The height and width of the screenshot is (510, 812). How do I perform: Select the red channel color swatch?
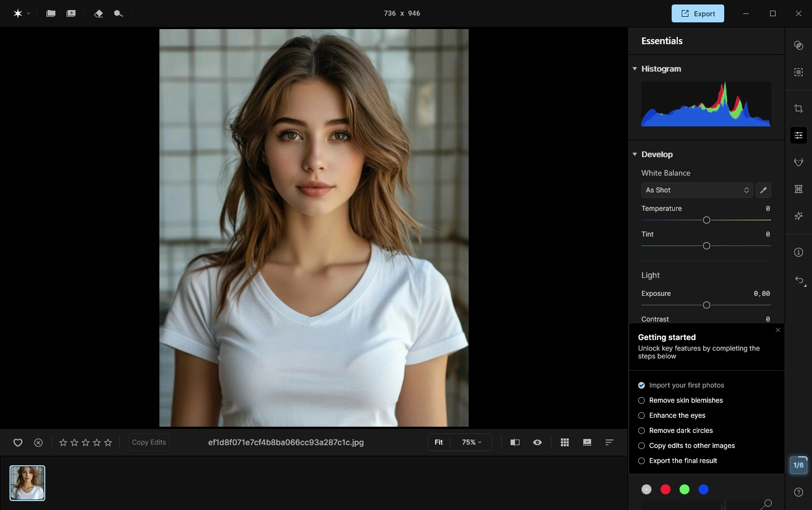point(665,489)
